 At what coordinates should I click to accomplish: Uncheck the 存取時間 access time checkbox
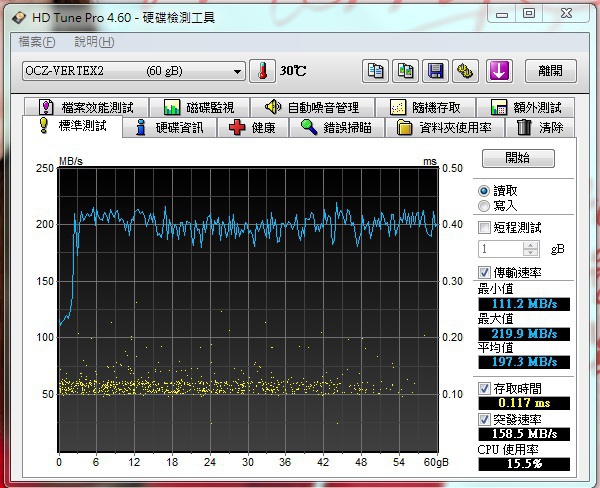(x=485, y=388)
